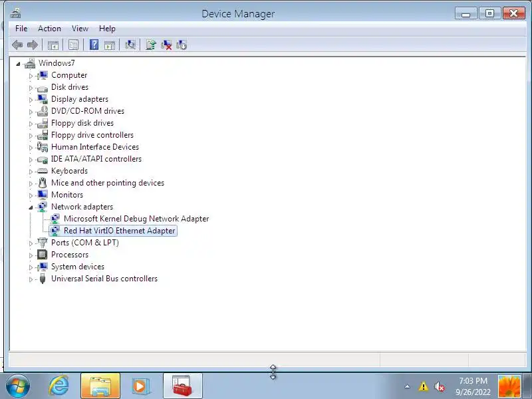This screenshot has width=532, height=399.
Task: Select the Processors label
Action: click(x=70, y=255)
